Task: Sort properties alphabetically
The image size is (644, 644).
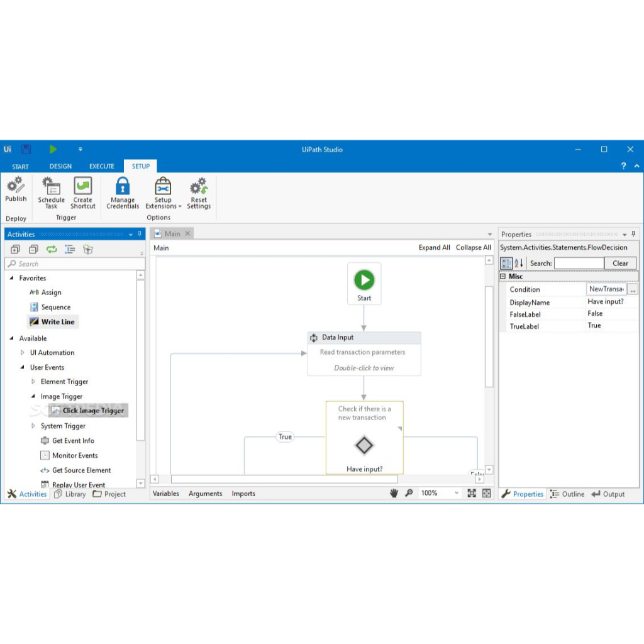Action: (519, 264)
